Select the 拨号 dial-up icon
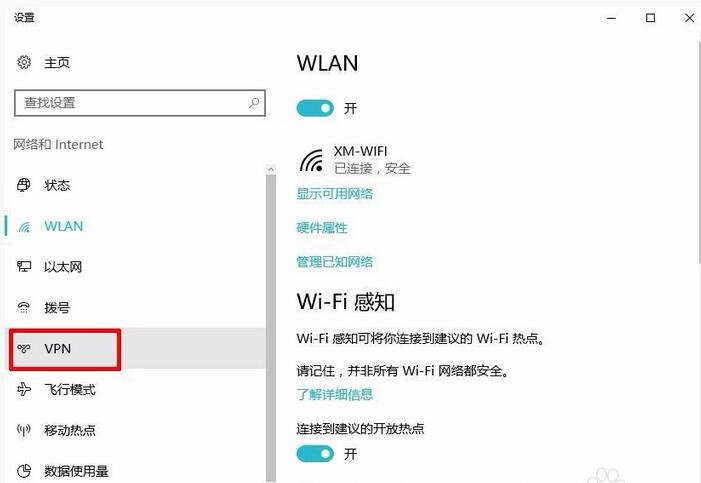This screenshot has height=483, width=701. 24,307
